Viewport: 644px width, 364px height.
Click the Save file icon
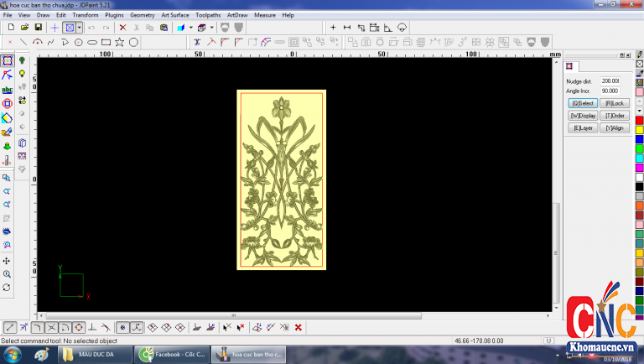point(39,28)
